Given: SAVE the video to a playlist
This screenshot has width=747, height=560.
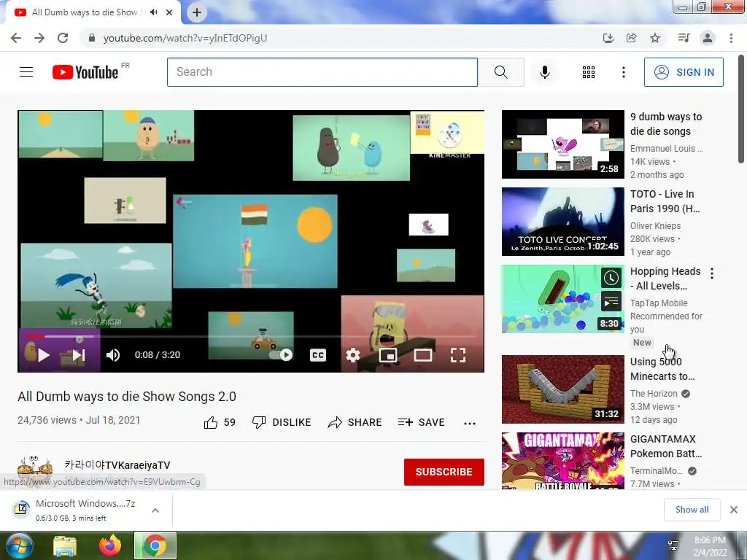Looking at the screenshot, I should [421, 422].
